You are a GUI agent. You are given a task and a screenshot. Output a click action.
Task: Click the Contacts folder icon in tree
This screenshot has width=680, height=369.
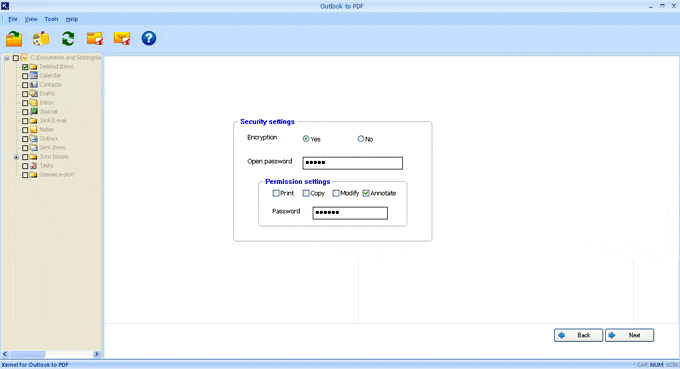[x=33, y=85]
